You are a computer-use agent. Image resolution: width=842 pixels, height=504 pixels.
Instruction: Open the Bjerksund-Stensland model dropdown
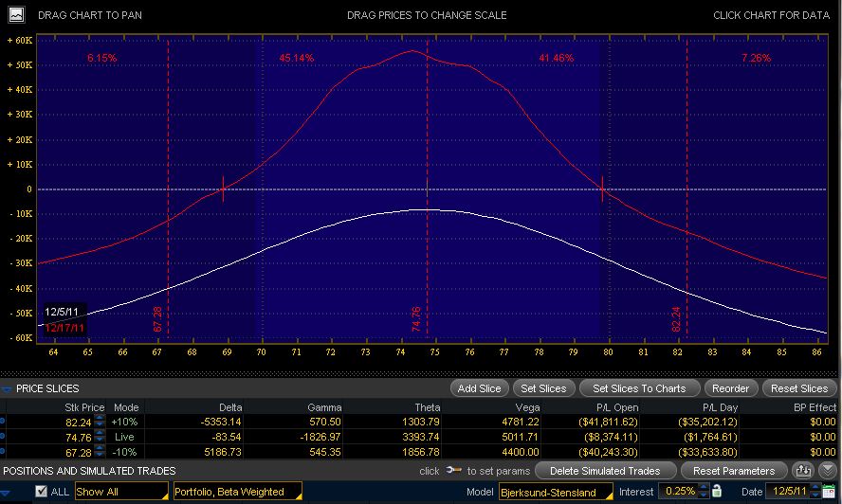(x=556, y=492)
